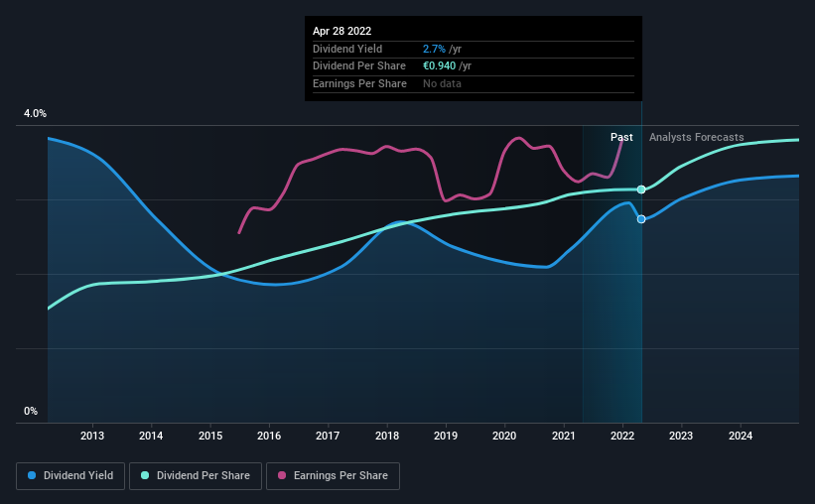
Task: Click the pink Earnings Per Share legend dot
Action: [x=282, y=475]
